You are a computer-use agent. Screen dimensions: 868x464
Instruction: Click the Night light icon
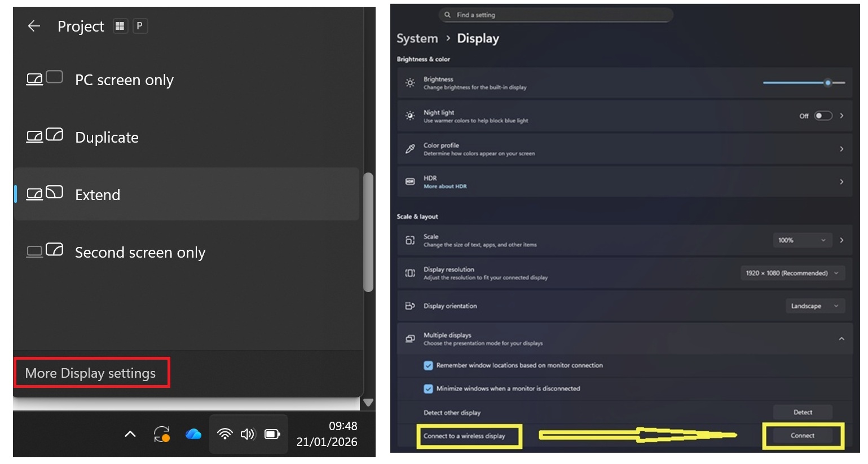[411, 116]
